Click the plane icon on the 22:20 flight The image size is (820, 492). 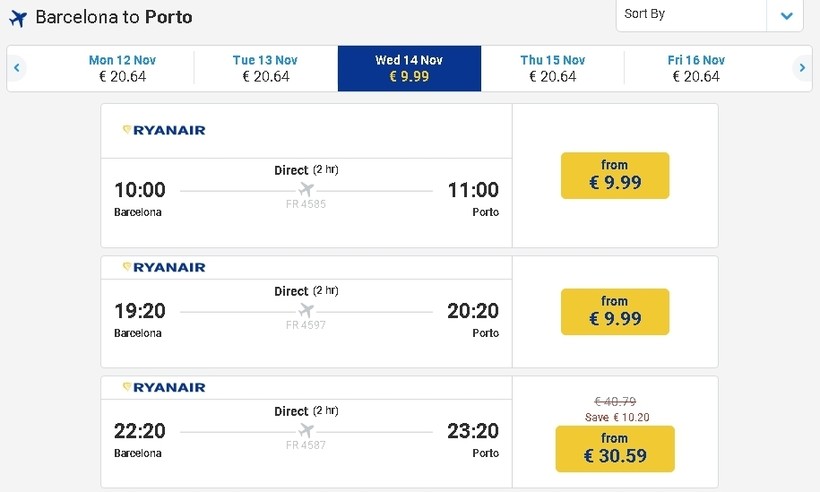click(306, 431)
